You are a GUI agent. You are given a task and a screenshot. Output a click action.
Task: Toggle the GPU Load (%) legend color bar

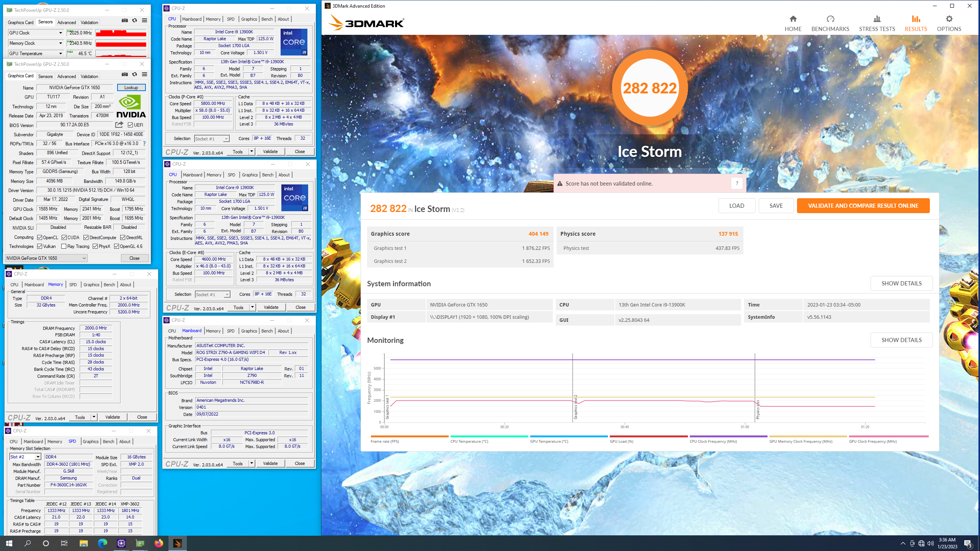click(648, 436)
